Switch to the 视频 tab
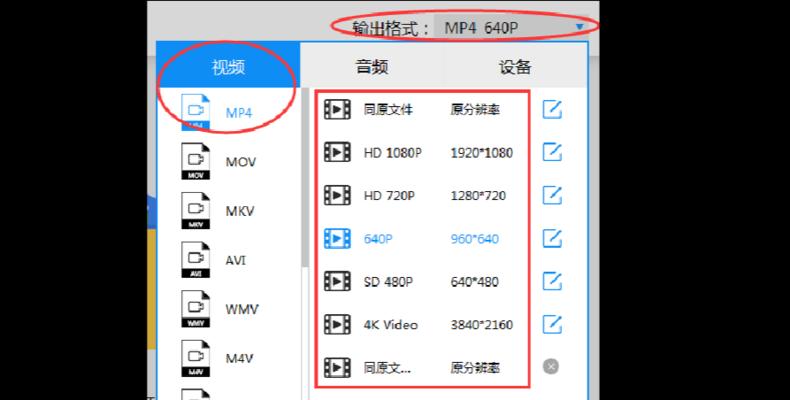 click(x=228, y=66)
